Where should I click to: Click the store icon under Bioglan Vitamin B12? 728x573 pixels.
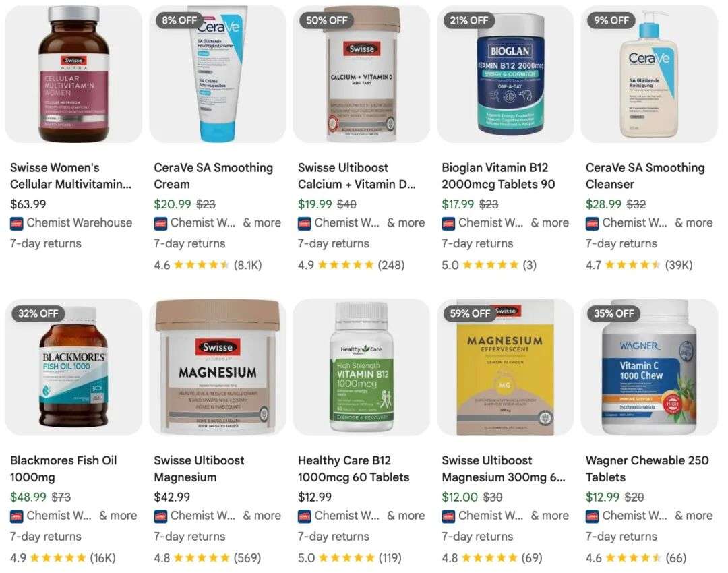(x=448, y=224)
